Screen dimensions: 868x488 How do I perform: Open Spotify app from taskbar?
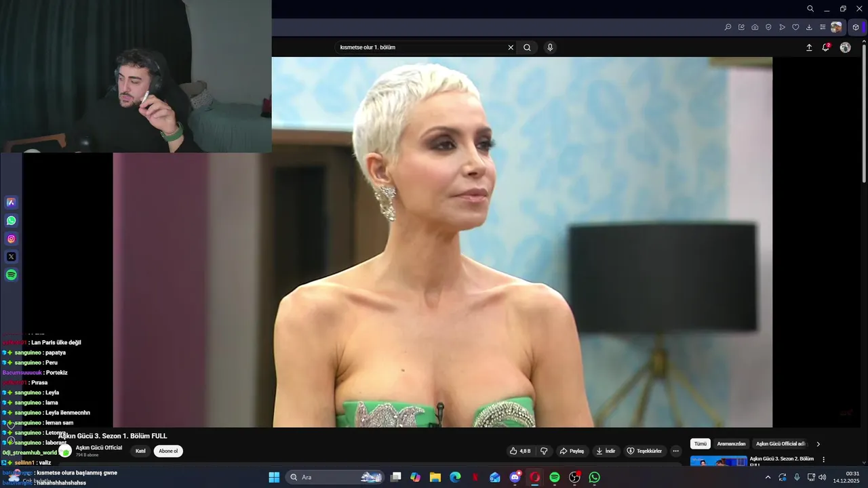click(x=555, y=477)
